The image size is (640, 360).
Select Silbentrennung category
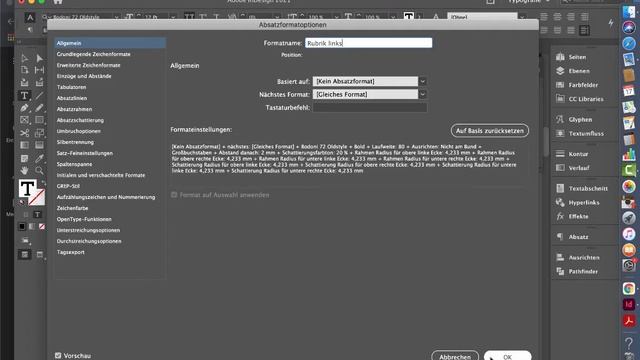pos(75,142)
